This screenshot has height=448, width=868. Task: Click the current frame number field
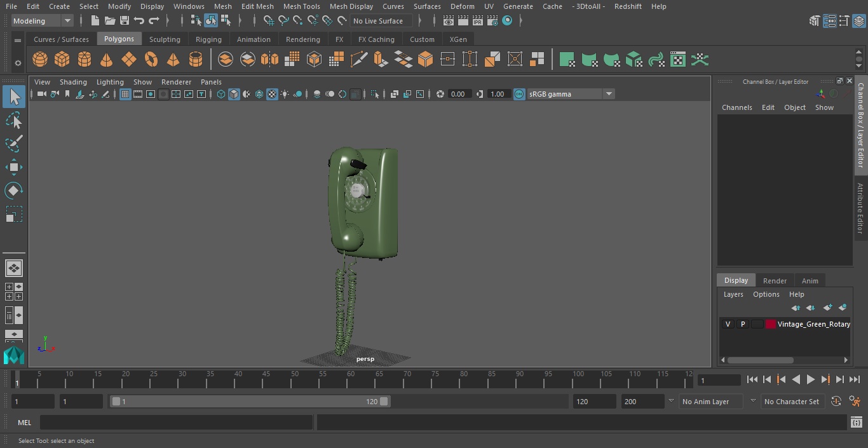coord(719,381)
